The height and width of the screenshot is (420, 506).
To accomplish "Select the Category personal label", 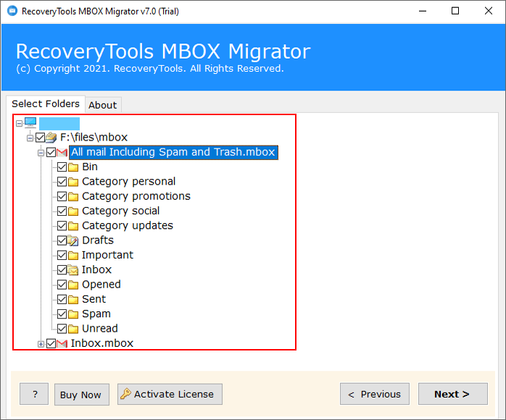I will (129, 182).
